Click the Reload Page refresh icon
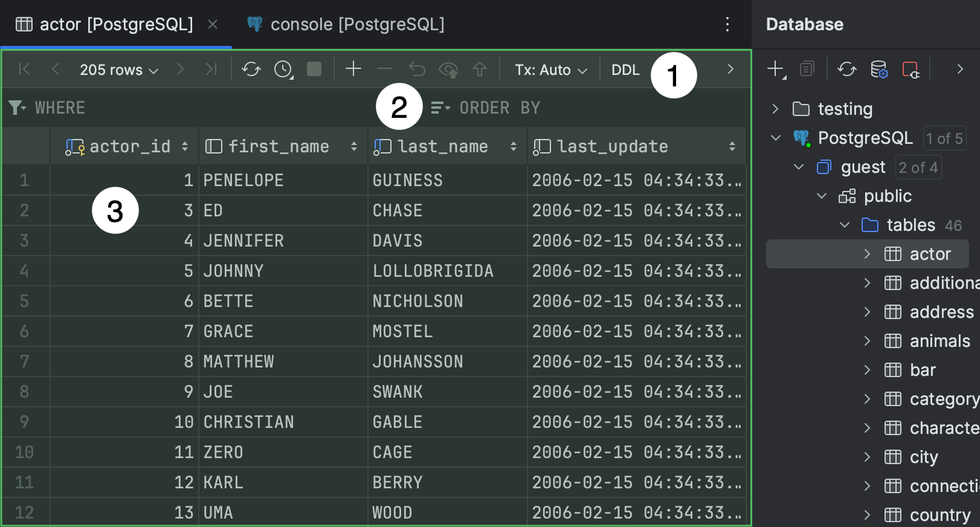This screenshot has height=527, width=980. [x=251, y=70]
